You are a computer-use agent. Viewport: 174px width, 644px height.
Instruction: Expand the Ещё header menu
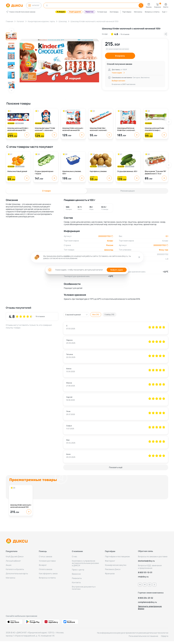(x=164, y=12)
